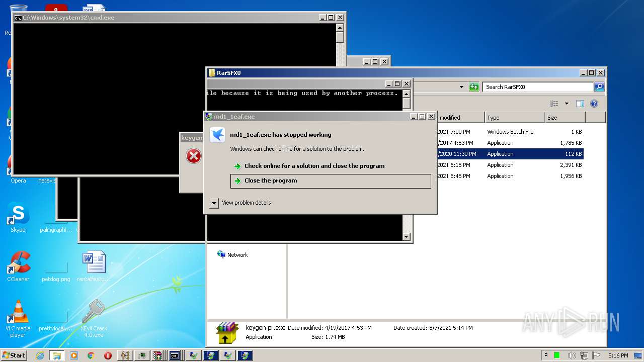The height and width of the screenshot is (362, 644).
Task: Open Explorer Help with the question mark icon
Action: [594, 104]
